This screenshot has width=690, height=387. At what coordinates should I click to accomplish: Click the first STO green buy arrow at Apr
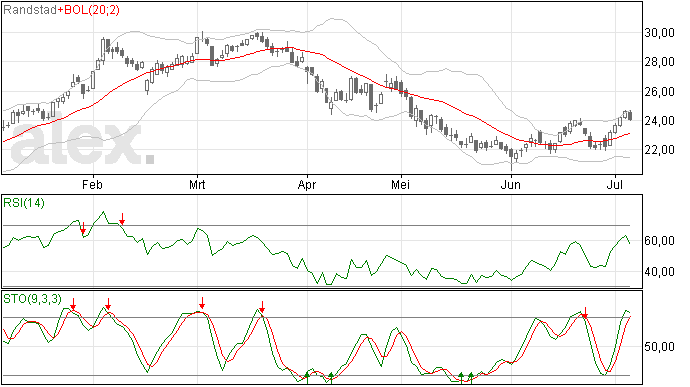coord(307,377)
